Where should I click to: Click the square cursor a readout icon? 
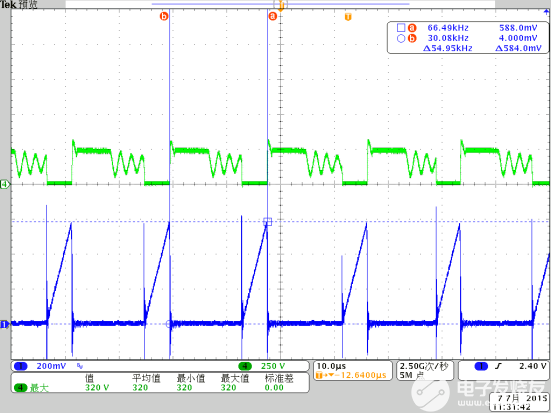pos(401,27)
